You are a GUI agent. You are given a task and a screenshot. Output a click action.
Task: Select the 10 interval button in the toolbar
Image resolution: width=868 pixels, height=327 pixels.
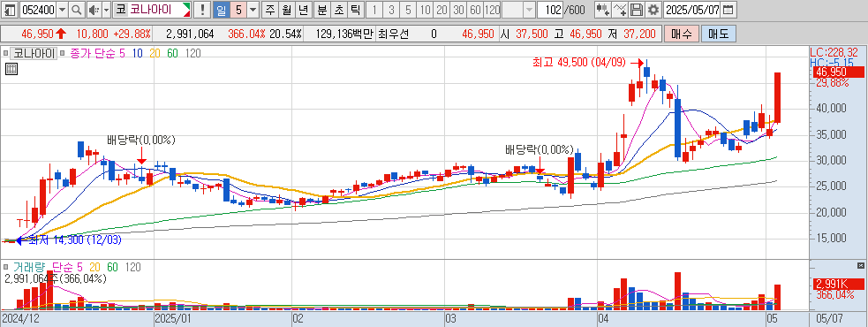[425, 10]
